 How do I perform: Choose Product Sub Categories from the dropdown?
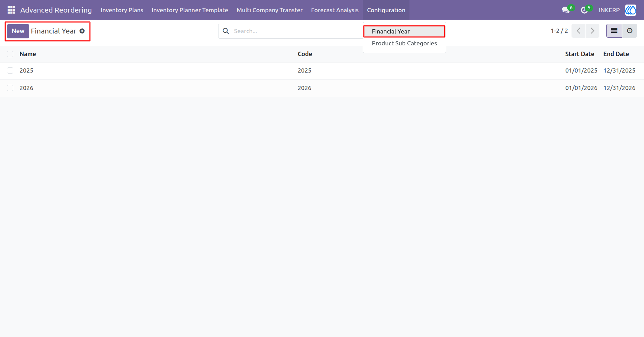(404, 43)
